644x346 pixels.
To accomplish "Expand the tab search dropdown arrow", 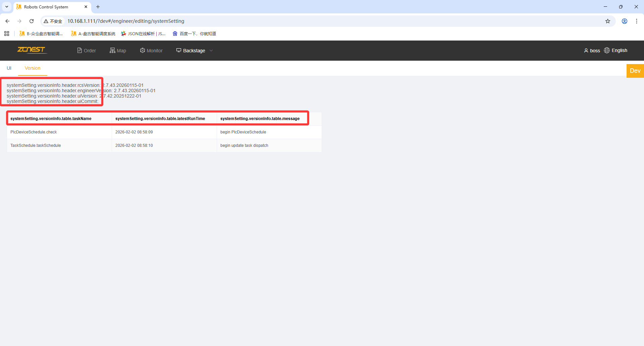I will (x=7, y=7).
